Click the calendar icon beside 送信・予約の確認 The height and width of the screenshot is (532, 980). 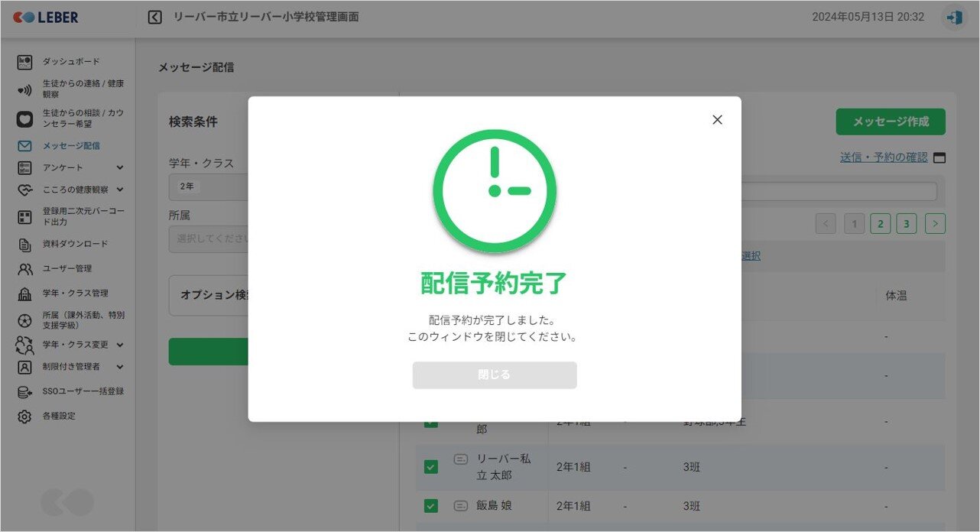[x=939, y=157]
